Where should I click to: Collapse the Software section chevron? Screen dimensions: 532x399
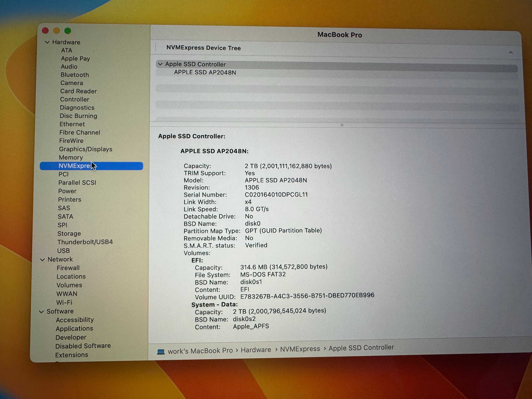41,312
